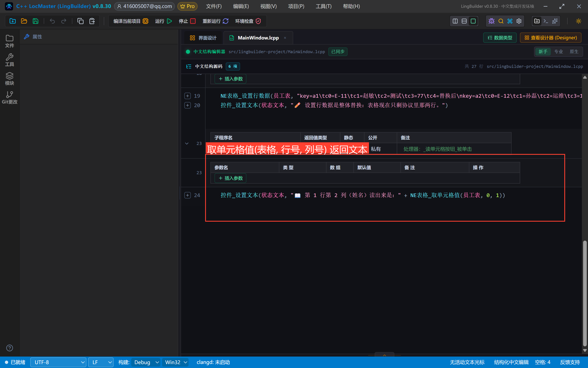Image resolution: width=588 pixels, height=368 pixels.
Task: Switch editor mode to 原生
Action: pyautogui.click(x=574, y=52)
